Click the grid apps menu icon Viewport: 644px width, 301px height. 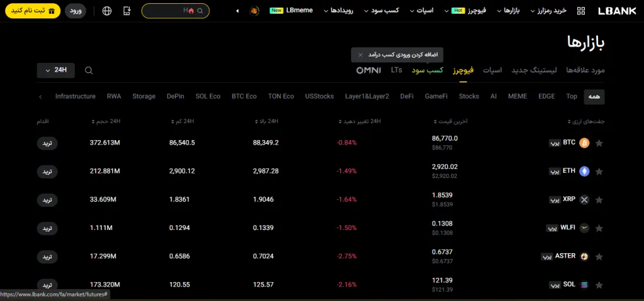[580, 11]
